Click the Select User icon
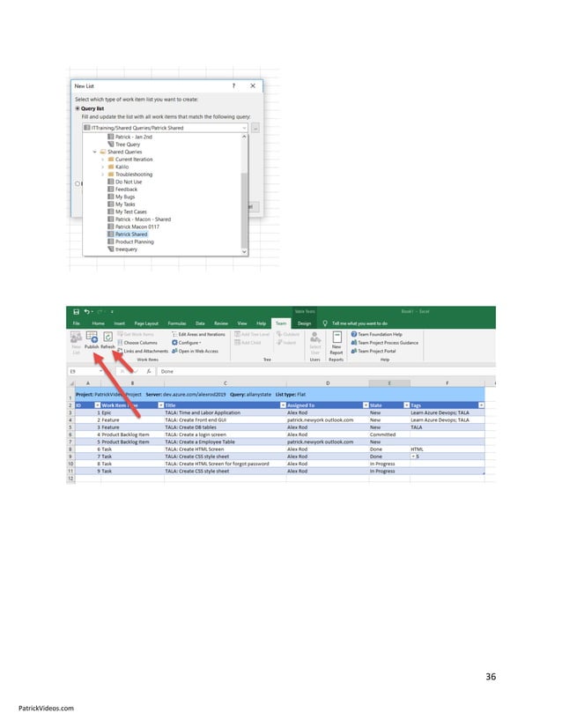The image size is (562, 728). 315,343
